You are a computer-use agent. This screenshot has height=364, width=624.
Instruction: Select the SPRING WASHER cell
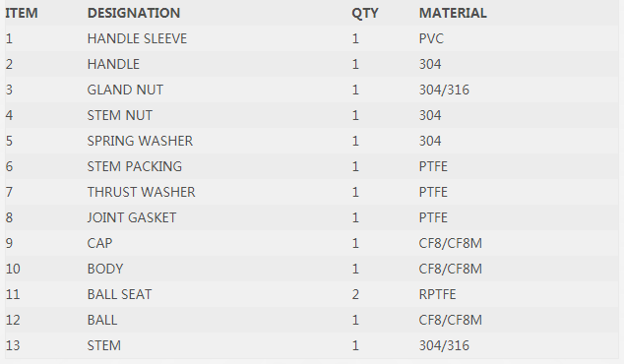[x=140, y=141]
